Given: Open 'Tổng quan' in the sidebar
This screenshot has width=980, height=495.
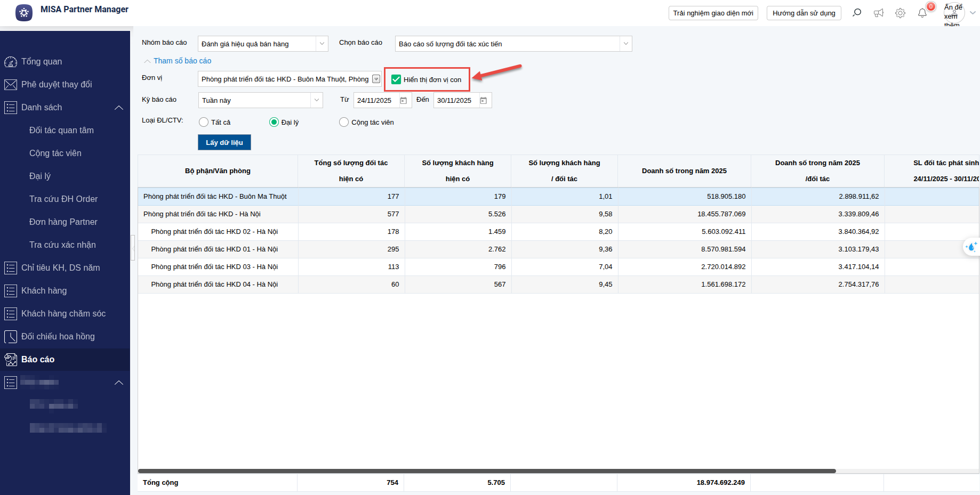Looking at the screenshot, I should pos(42,62).
